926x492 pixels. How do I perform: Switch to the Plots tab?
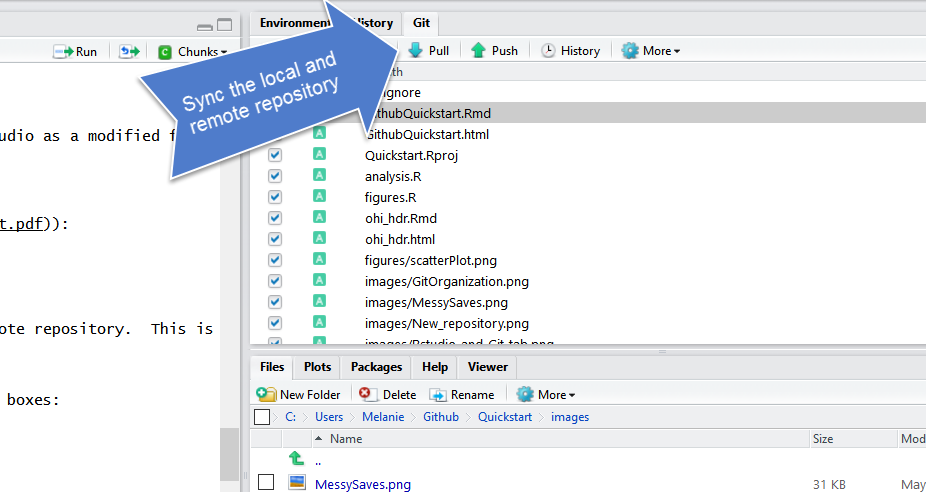pos(317,367)
